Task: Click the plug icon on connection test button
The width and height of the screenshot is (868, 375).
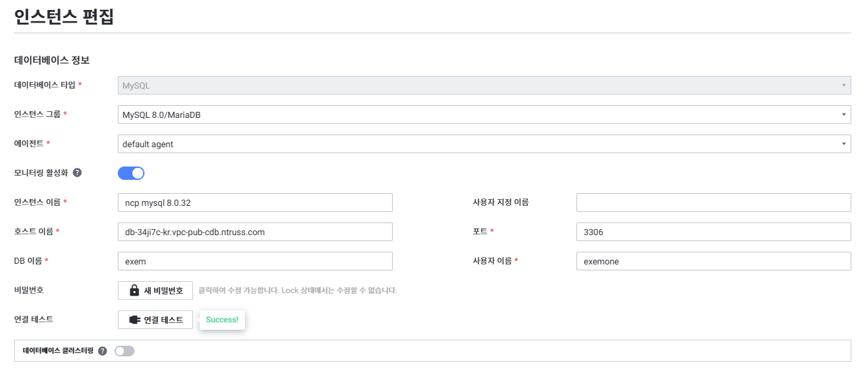Action: (x=134, y=320)
